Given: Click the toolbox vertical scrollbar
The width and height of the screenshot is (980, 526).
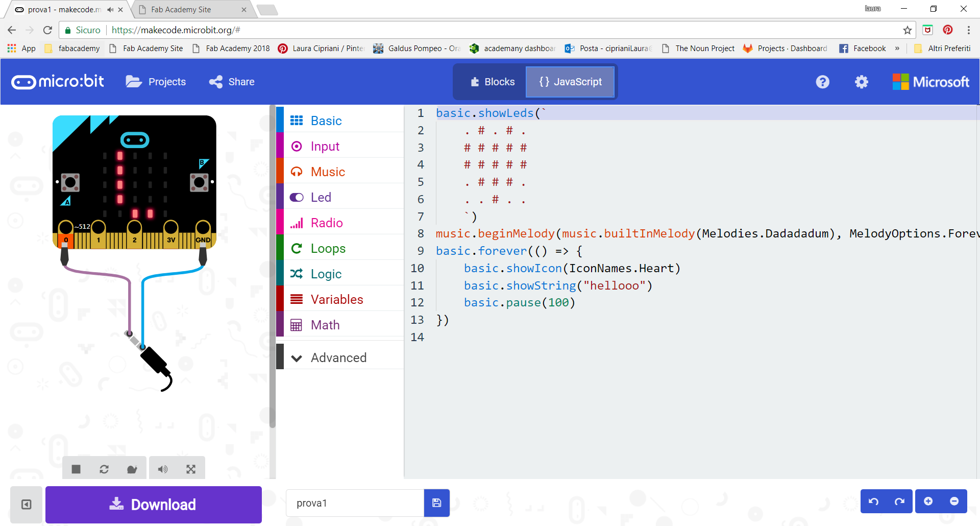Looking at the screenshot, I should pyautogui.click(x=273, y=266).
